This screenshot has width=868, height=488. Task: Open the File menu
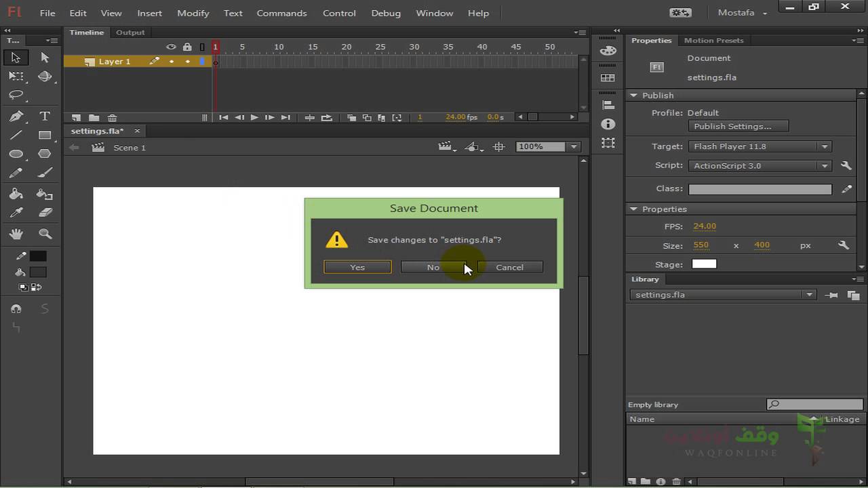47,13
